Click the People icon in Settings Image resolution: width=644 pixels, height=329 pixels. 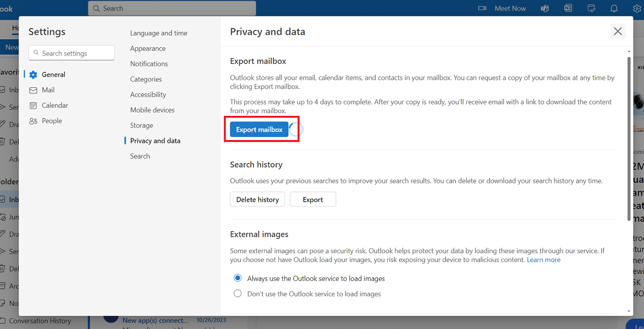tap(33, 121)
